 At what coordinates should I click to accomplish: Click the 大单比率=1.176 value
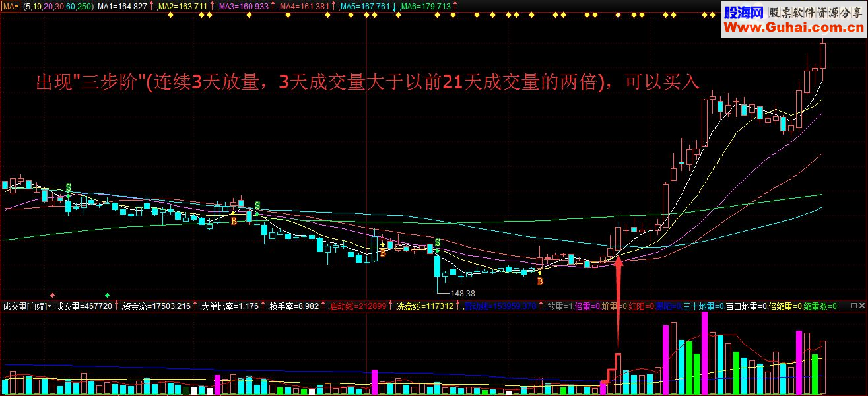(230, 306)
